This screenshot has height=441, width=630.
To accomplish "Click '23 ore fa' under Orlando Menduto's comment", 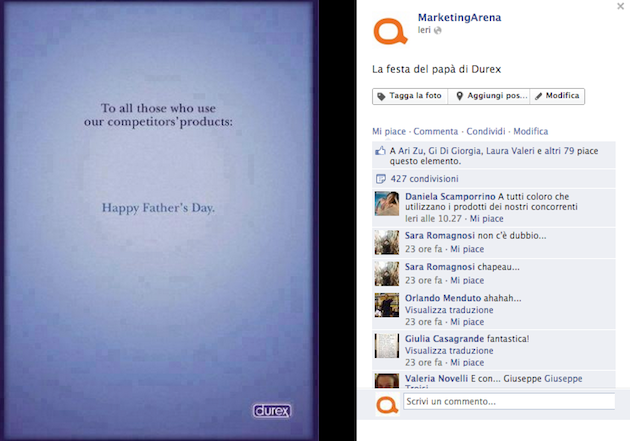I will pos(423,322).
